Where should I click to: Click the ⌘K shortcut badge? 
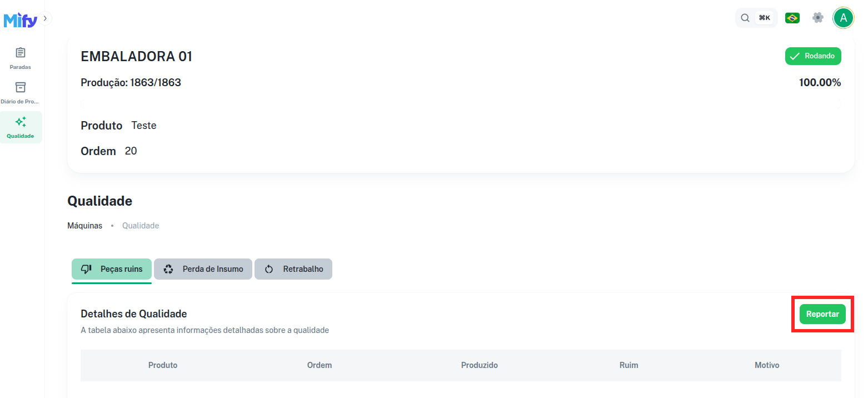[x=764, y=18]
